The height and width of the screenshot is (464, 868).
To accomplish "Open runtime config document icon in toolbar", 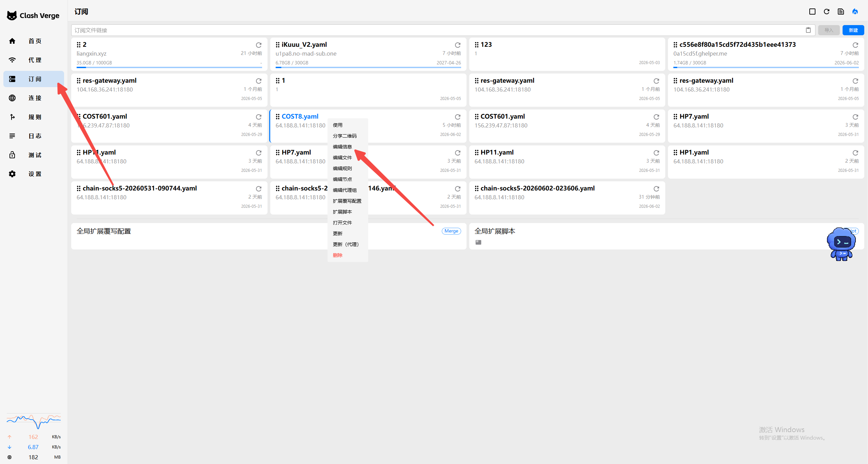I will pyautogui.click(x=841, y=12).
